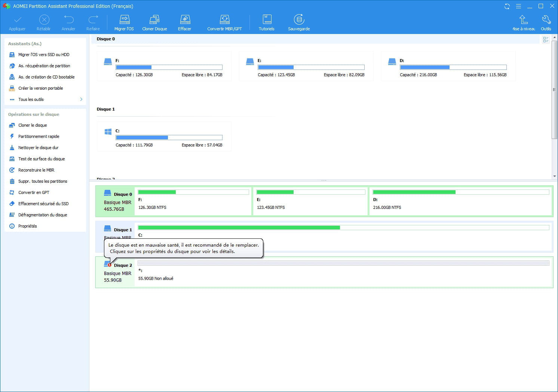The height and width of the screenshot is (392, 558).
Task: Open the Migrer l'OS wizard
Action: (x=124, y=23)
